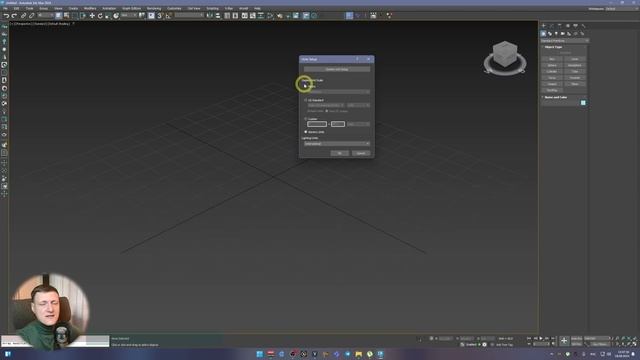Click the Custom unit value field
Screen dimensions: 640x360
pyautogui.click(x=338, y=124)
